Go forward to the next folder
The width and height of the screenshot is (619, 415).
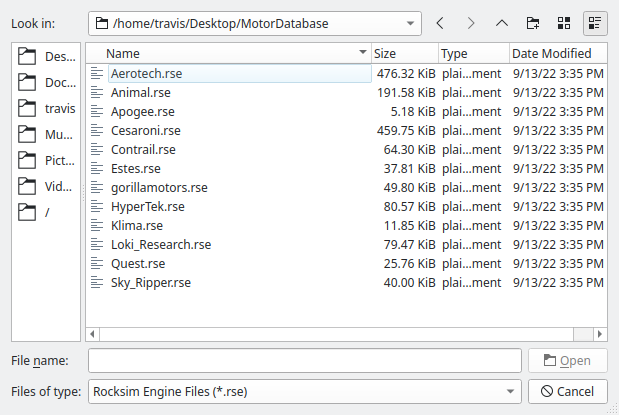pyautogui.click(x=471, y=22)
